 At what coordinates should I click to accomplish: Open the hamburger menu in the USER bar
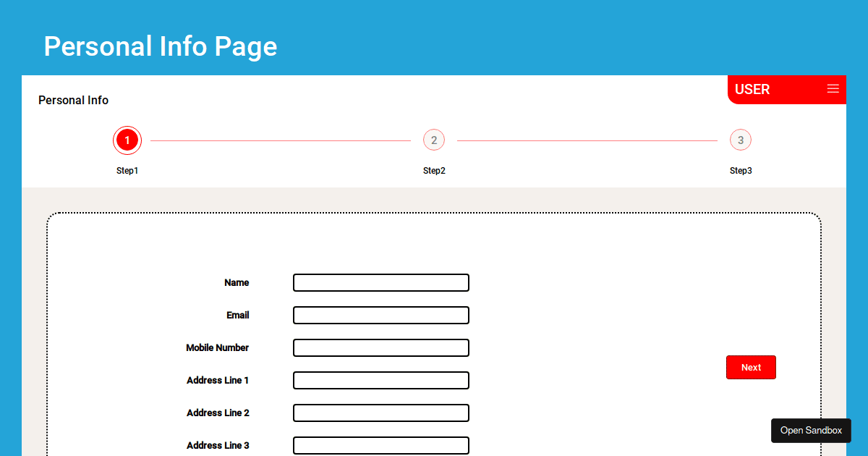tap(833, 89)
